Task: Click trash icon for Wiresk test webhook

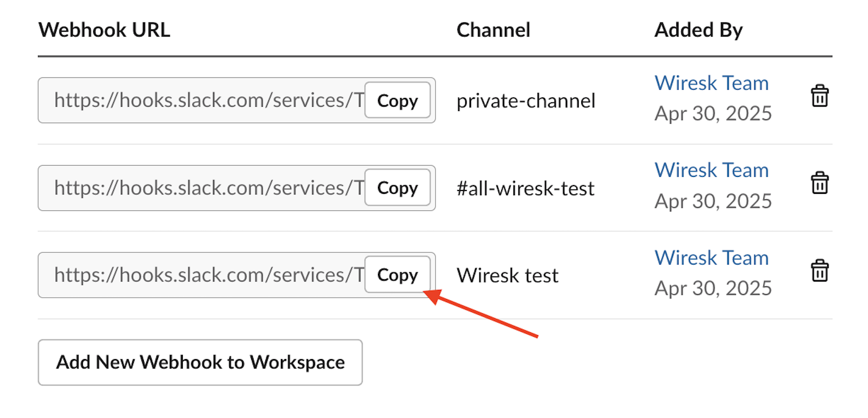Action: [x=820, y=271]
